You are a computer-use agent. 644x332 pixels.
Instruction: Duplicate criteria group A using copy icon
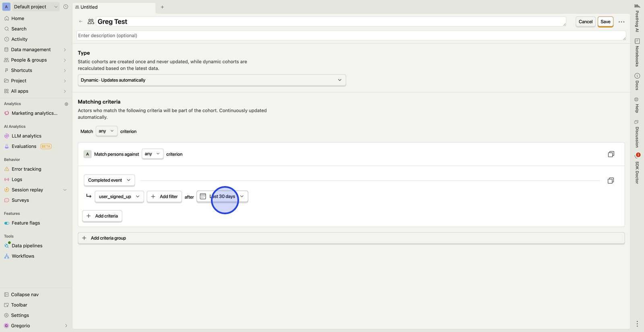(611, 154)
